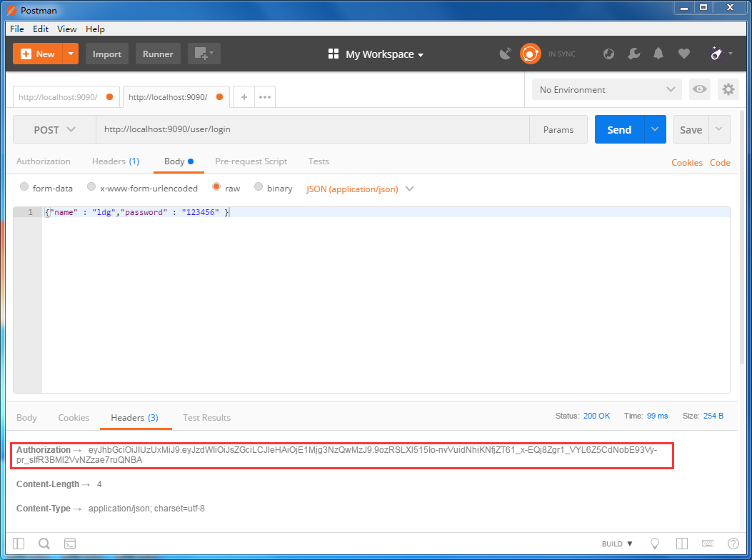Open manage environments gear icon

click(728, 89)
